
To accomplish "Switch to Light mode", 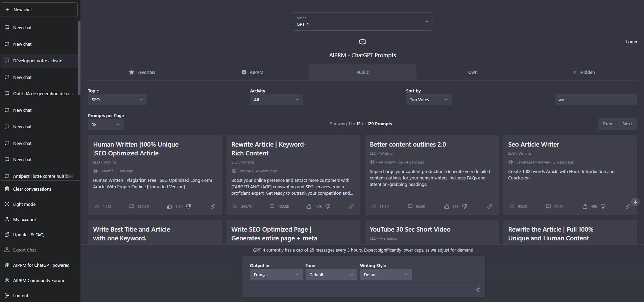I will (x=24, y=204).
